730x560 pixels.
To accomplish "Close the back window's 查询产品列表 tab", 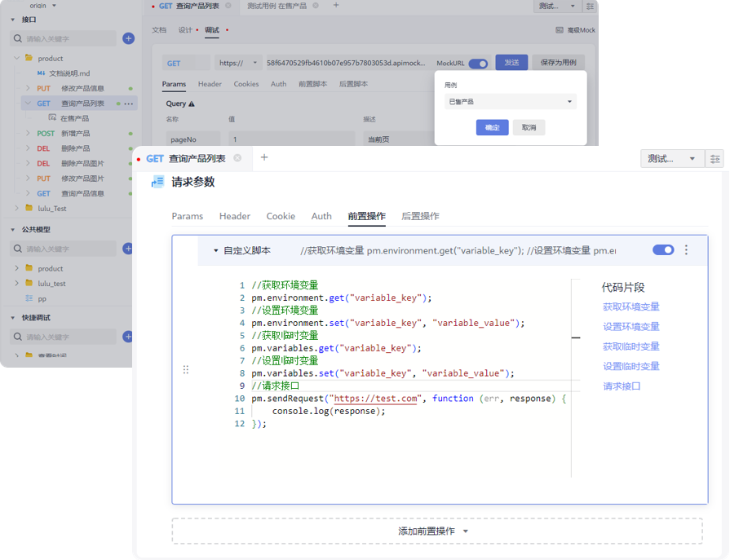I will pyautogui.click(x=228, y=6).
